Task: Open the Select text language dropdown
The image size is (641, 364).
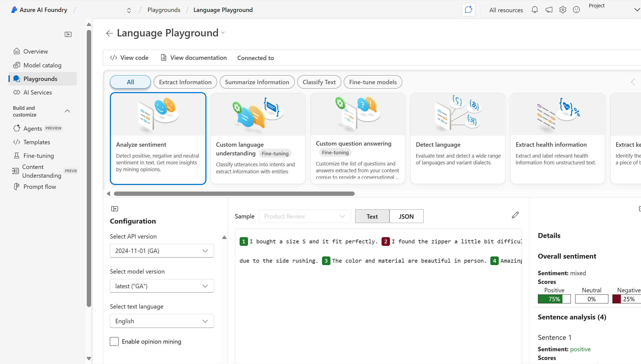Action: click(x=162, y=321)
